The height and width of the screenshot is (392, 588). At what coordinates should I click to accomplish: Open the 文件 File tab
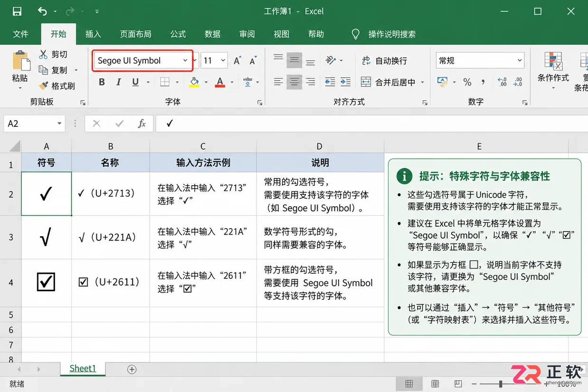pyautogui.click(x=21, y=34)
